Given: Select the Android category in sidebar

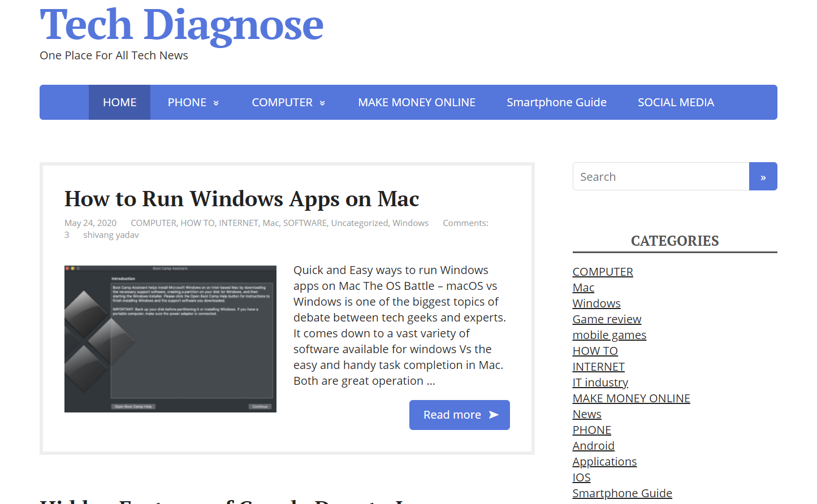Looking at the screenshot, I should 593,446.
